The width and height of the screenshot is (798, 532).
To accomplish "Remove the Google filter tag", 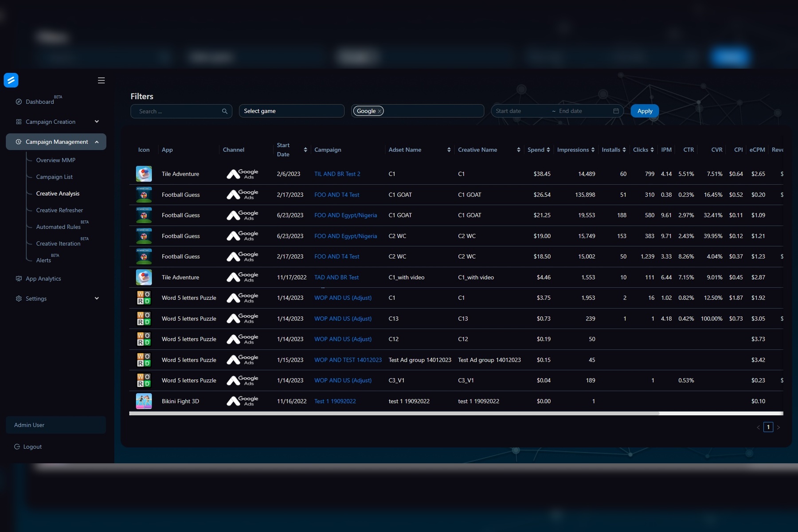I will coord(379,111).
